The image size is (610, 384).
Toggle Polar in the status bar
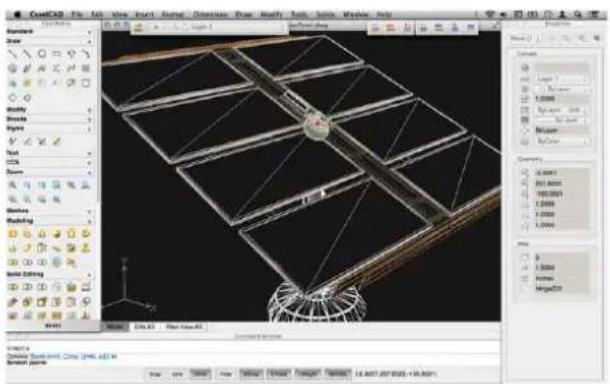pos(225,374)
